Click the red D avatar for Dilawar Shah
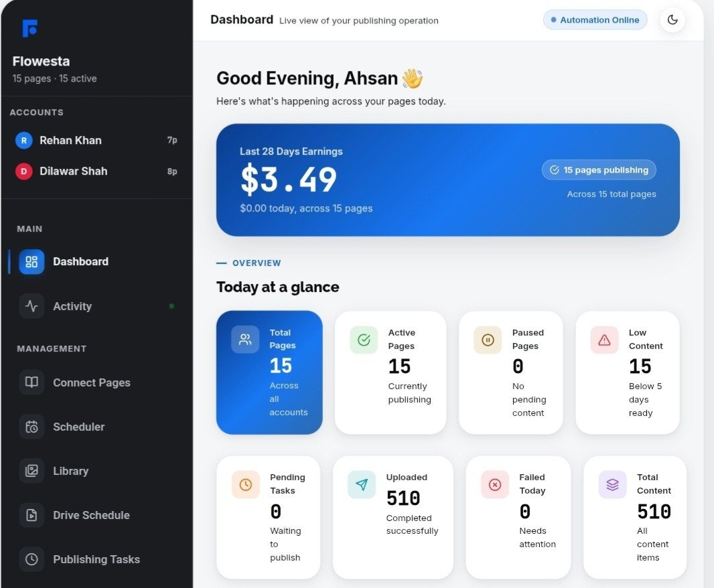 (x=23, y=171)
